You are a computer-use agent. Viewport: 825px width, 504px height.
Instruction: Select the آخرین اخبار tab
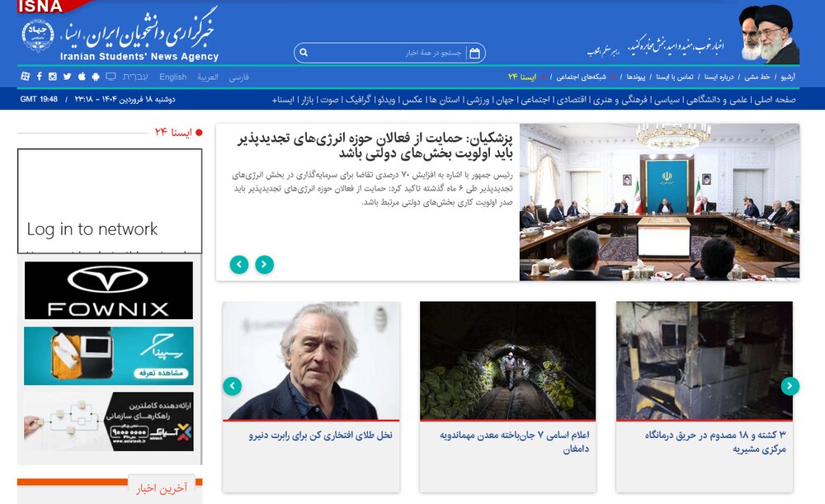click(162, 488)
